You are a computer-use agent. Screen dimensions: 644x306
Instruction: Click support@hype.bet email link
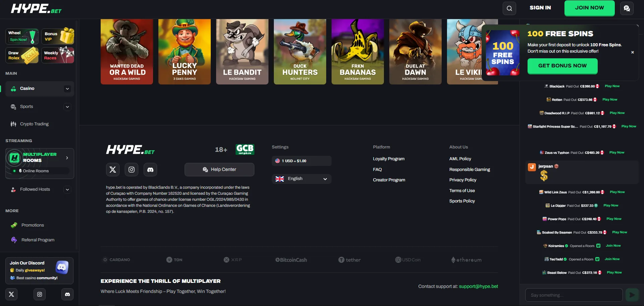tap(478, 287)
